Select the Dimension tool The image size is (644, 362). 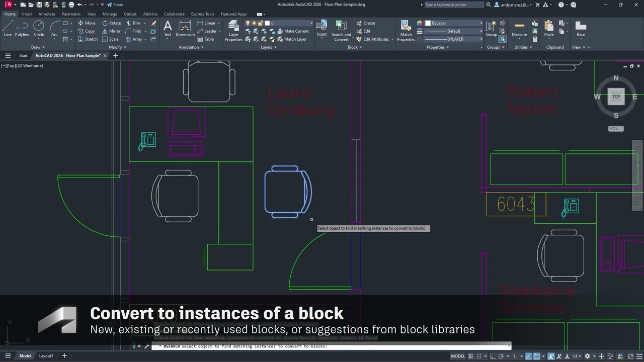pyautogui.click(x=185, y=28)
